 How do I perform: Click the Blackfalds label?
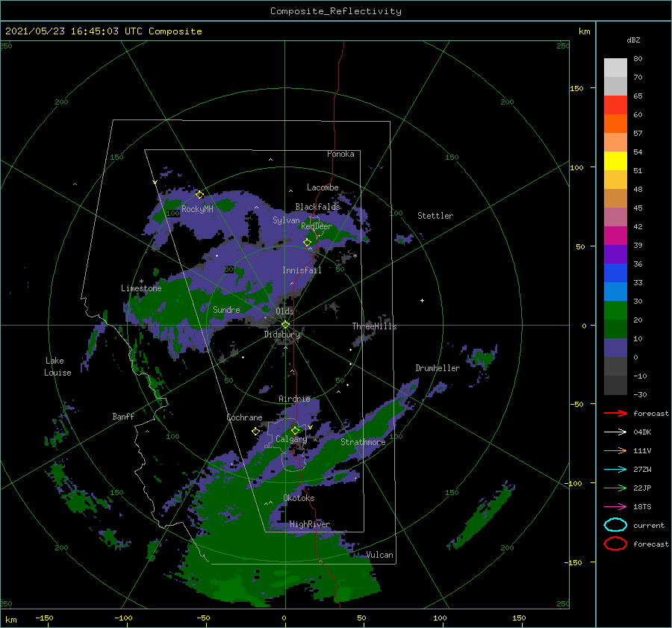point(317,207)
